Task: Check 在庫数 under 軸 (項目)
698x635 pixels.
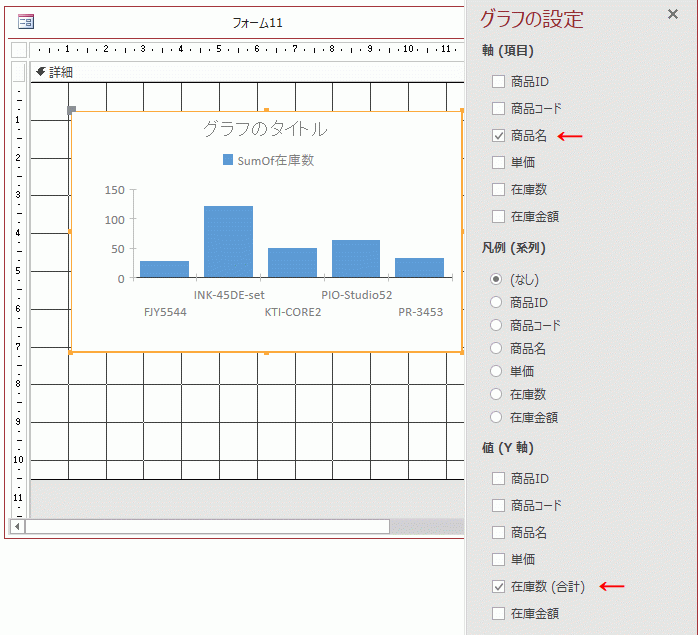Action: pyautogui.click(x=498, y=189)
